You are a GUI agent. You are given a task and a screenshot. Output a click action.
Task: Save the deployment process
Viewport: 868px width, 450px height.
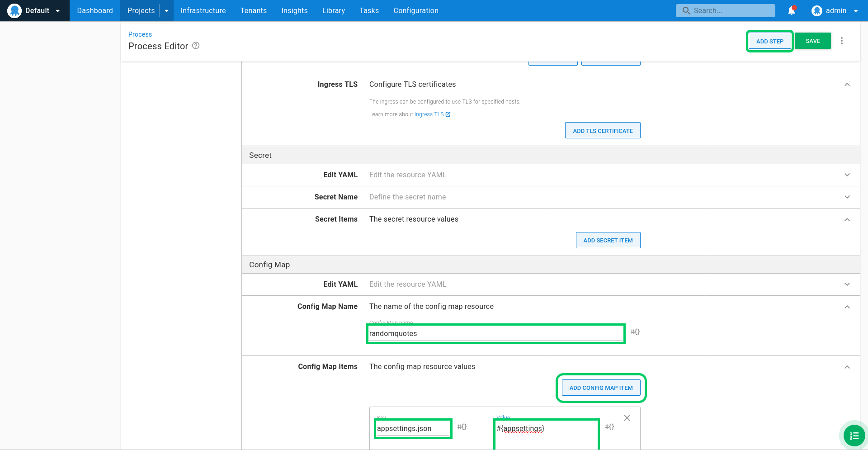pos(813,41)
